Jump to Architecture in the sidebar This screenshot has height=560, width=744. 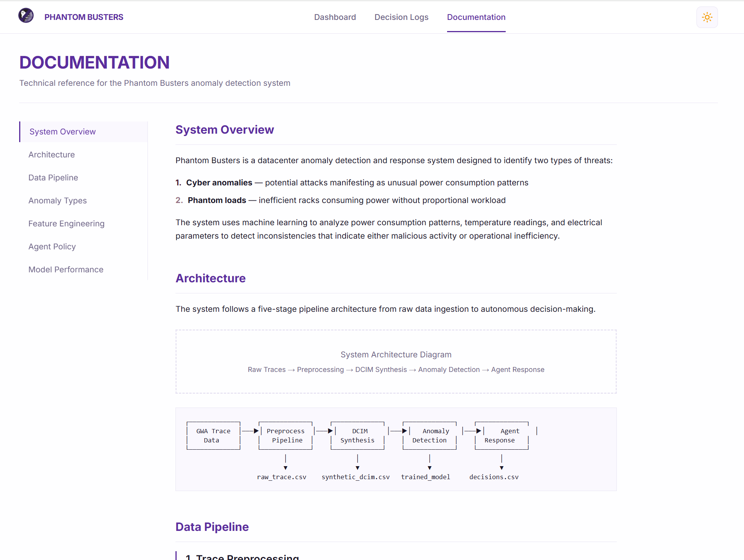[x=51, y=155]
